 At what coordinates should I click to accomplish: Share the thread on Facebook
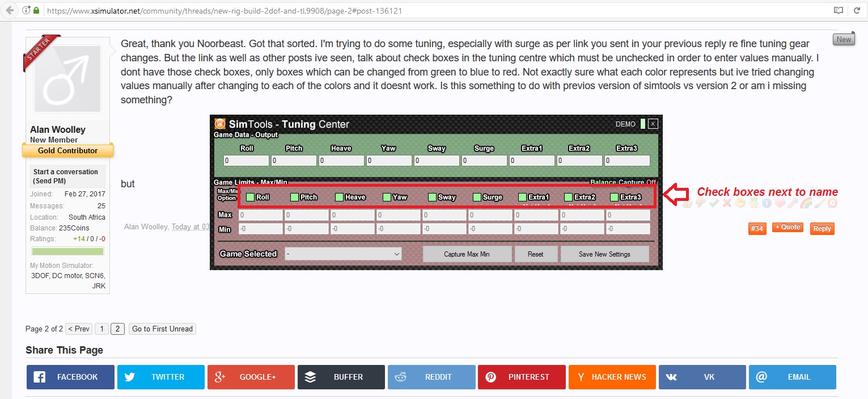pos(70,377)
